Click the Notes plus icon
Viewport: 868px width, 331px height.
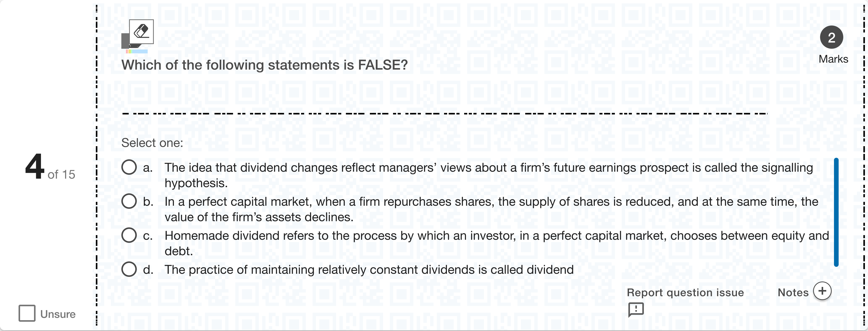point(822,291)
